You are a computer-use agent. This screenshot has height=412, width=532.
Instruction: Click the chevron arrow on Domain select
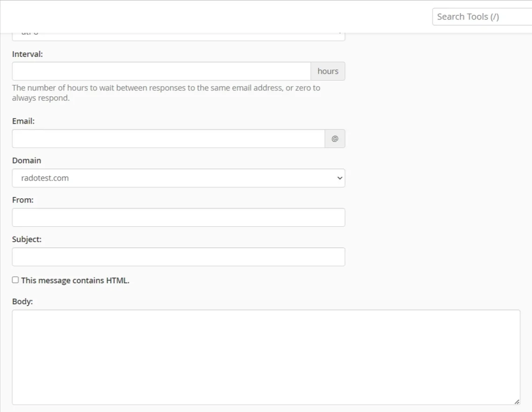pos(339,178)
